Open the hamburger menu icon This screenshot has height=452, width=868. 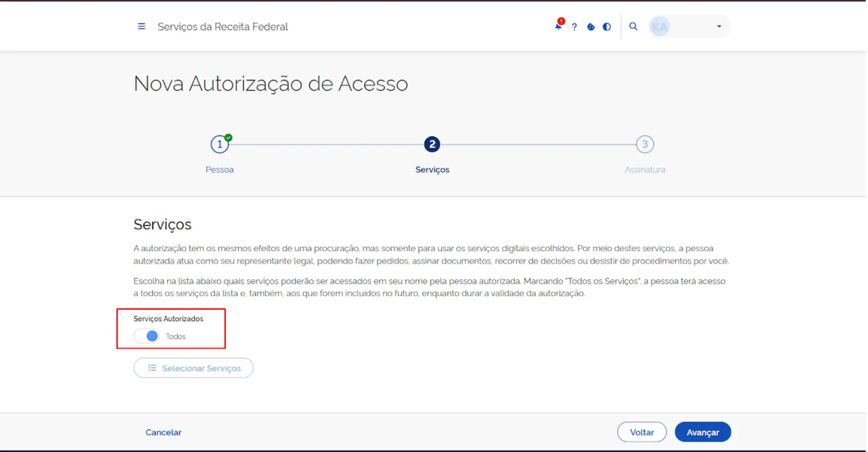point(142,27)
